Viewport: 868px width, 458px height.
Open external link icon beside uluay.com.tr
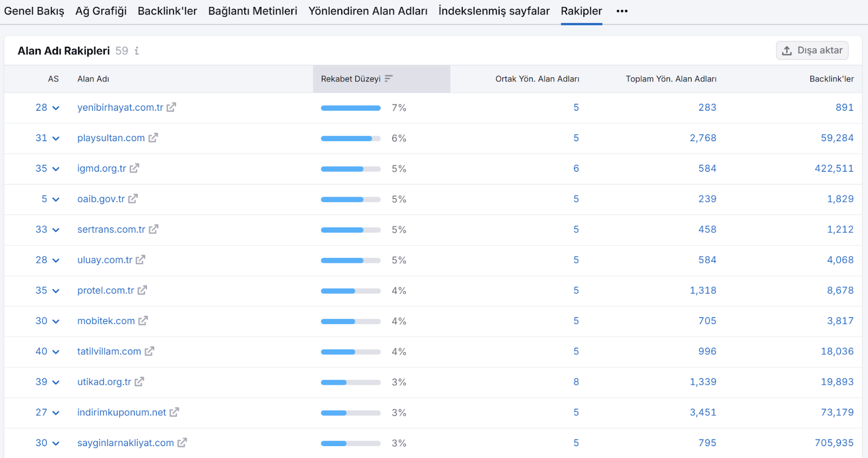(x=141, y=259)
